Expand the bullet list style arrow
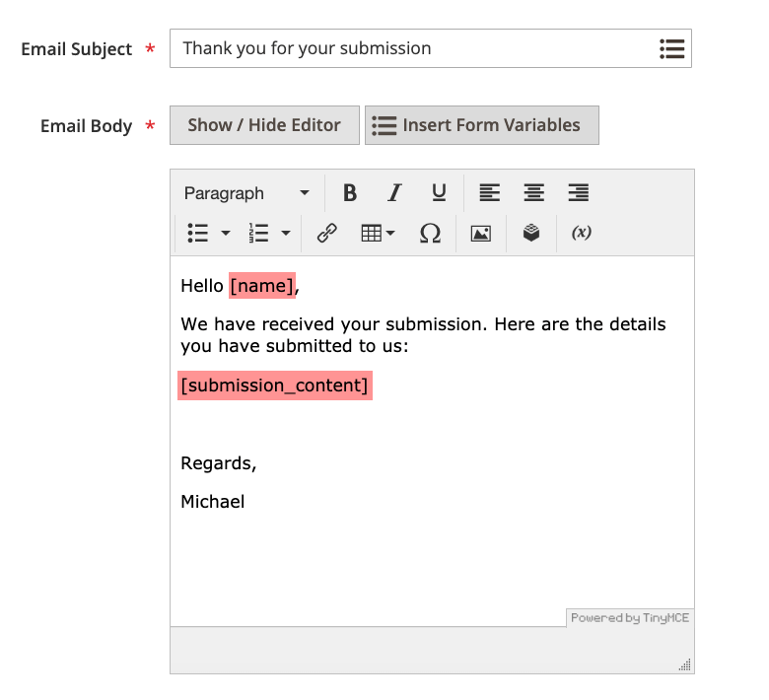 pos(226,234)
